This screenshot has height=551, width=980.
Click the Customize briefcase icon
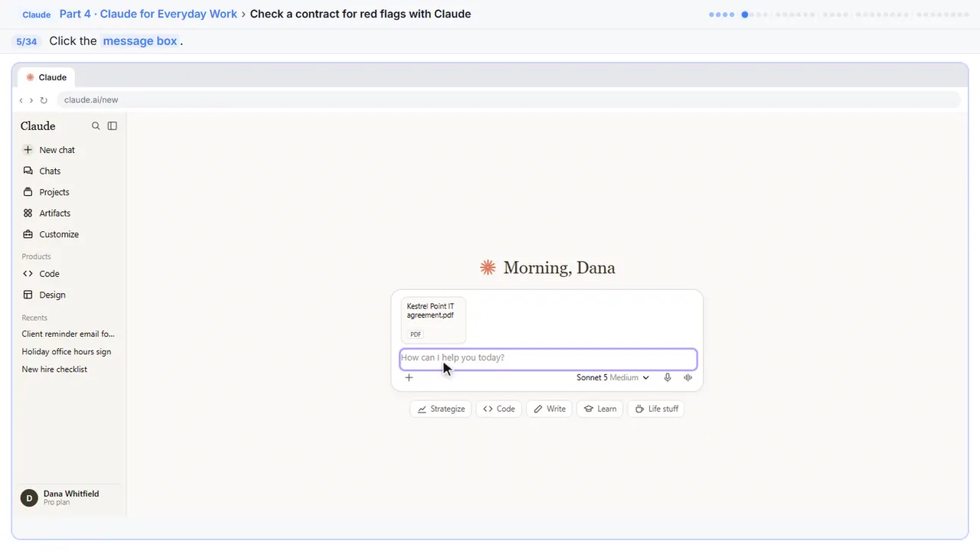[x=28, y=234]
